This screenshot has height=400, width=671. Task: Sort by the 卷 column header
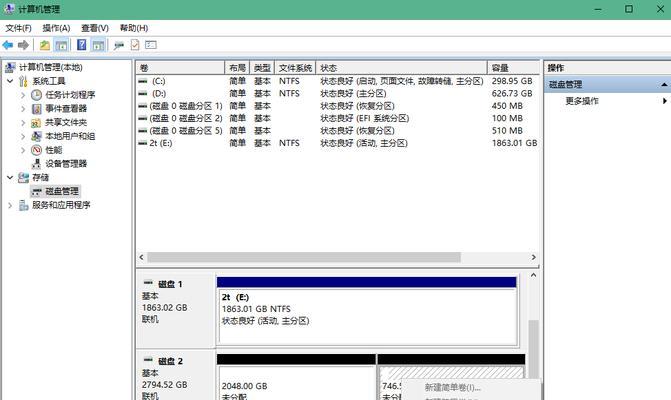click(x=181, y=68)
